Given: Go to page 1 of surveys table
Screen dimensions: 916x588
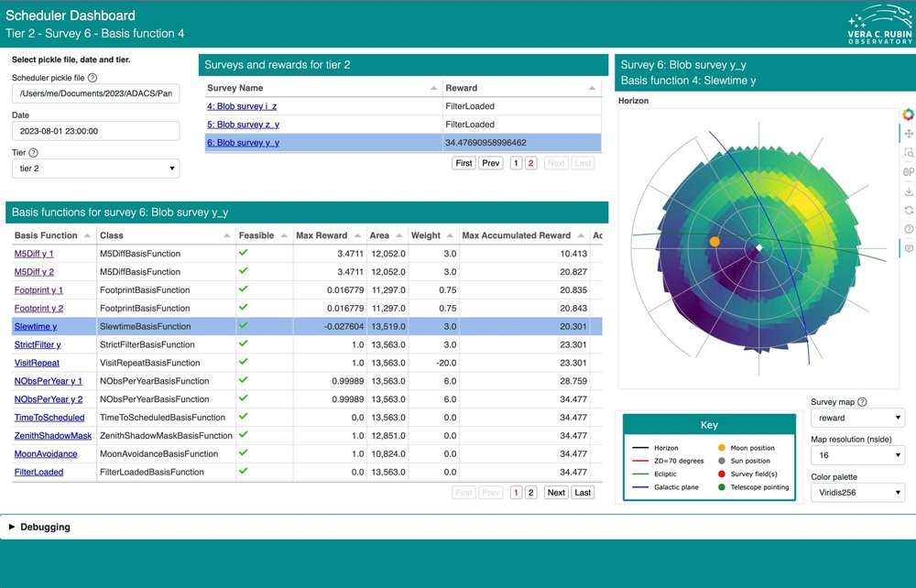Looking at the screenshot, I should click(516, 163).
